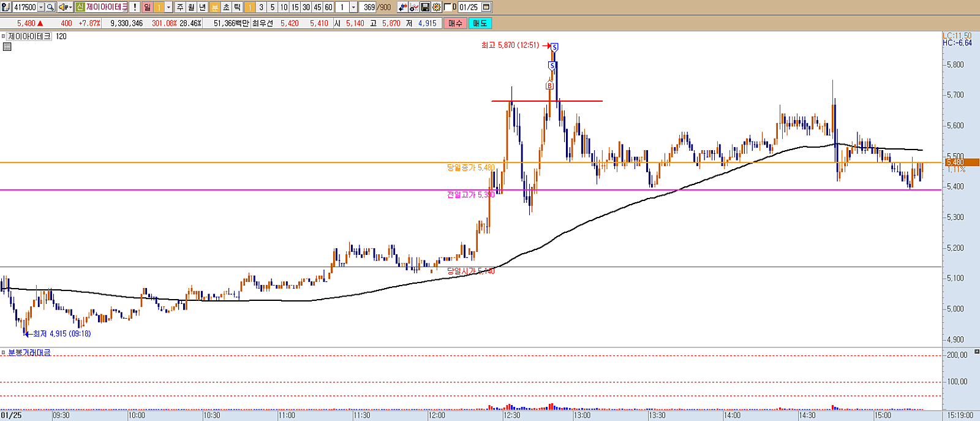This screenshot has width=980, height=421.
Task: Select the 3-minute interval button
Action: pos(261,7)
